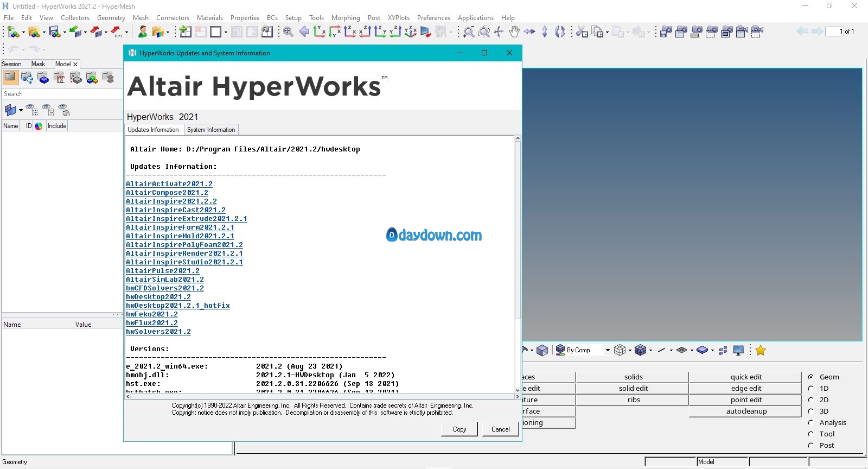
Task: Select the Geom radio button
Action: tap(811, 377)
